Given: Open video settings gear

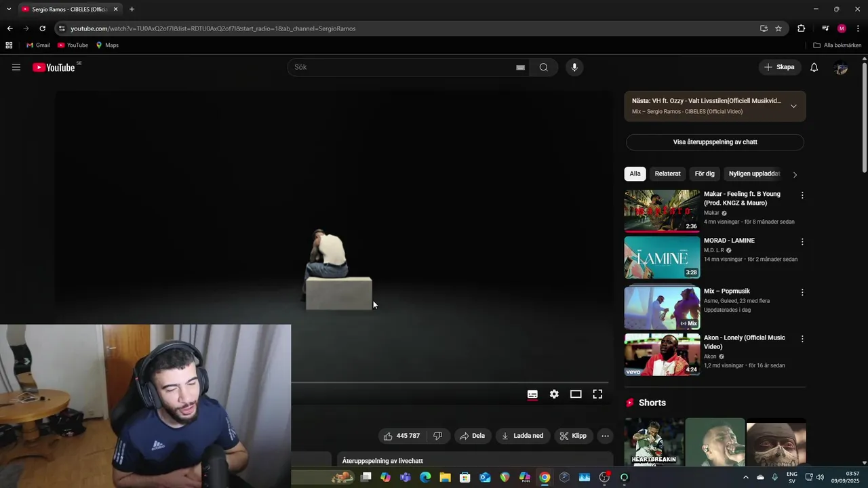Looking at the screenshot, I should [x=554, y=394].
